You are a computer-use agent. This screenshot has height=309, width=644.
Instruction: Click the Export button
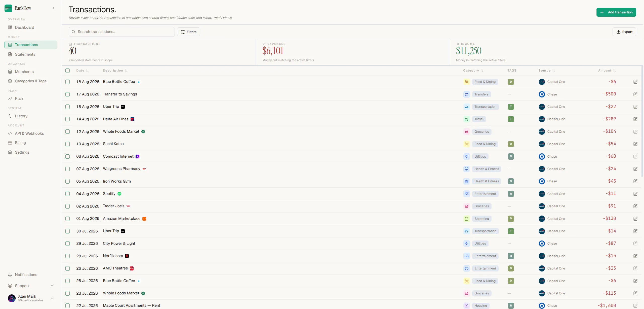tap(624, 32)
